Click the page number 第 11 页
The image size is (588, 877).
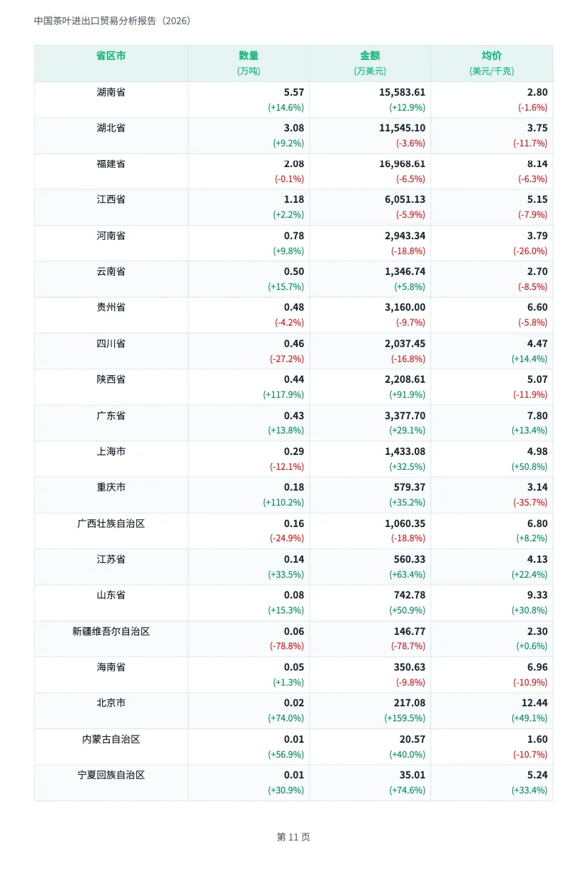point(293,837)
